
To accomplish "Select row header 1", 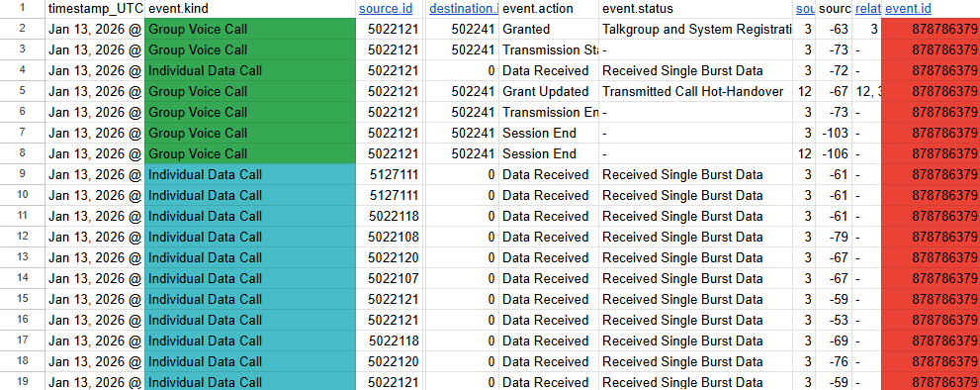I will [23, 9].
